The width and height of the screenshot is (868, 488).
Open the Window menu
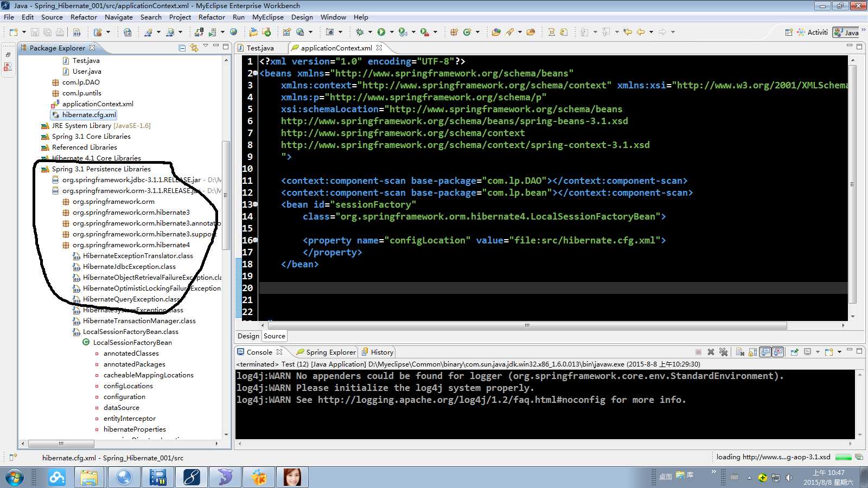(333, 17)
